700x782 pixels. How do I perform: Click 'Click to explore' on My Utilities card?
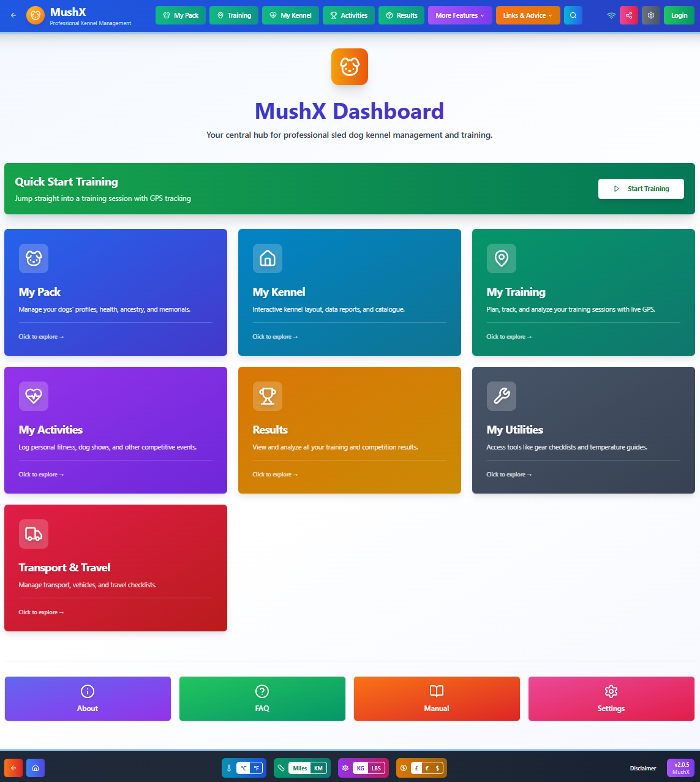click(509, 475)
